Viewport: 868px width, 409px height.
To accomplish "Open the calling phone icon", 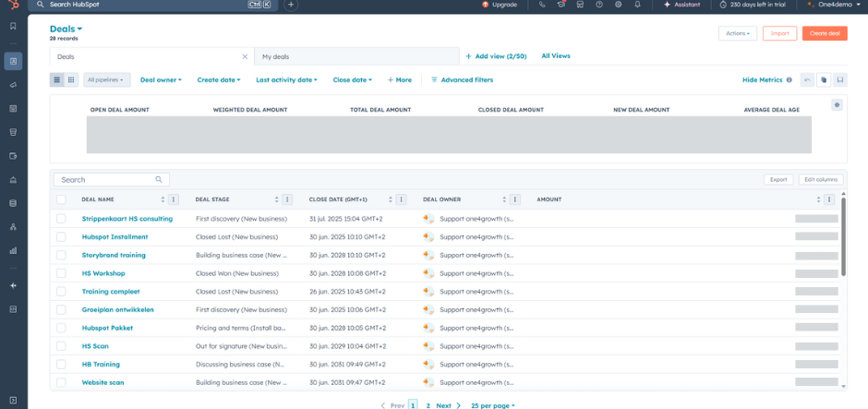I will [x=542, y=5].
